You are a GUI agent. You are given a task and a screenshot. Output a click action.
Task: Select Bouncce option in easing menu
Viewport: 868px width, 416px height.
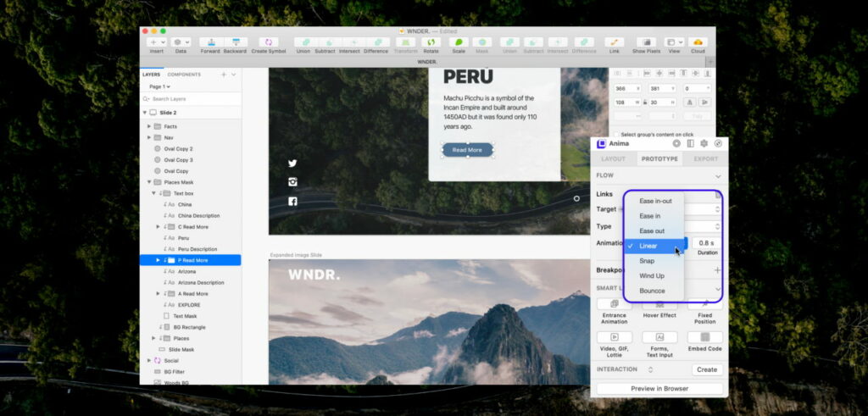pyautogui.click(x=652, y=291)
